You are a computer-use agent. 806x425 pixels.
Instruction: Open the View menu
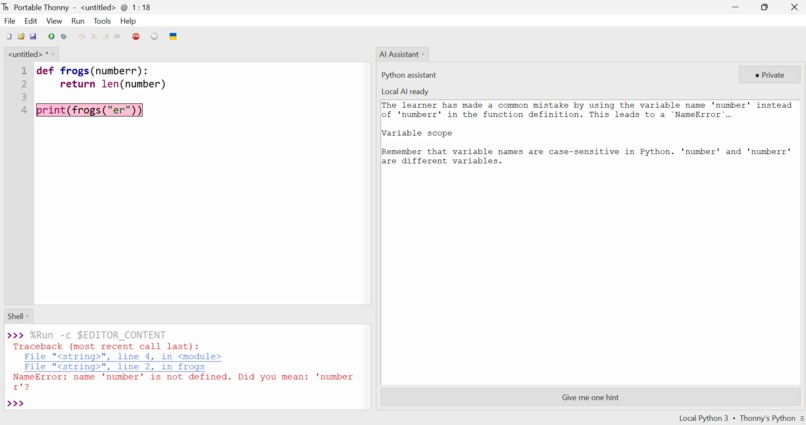pos(54,21)
